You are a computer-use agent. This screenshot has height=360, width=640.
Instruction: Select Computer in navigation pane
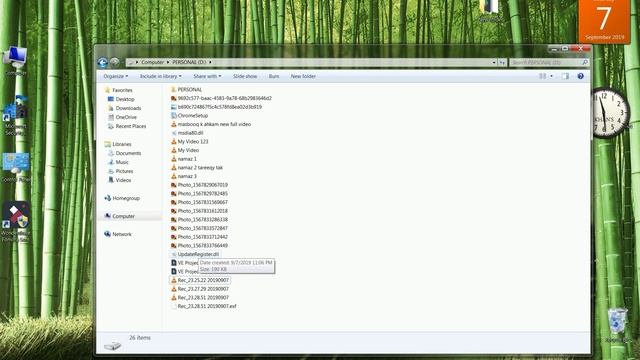[123, 216]
